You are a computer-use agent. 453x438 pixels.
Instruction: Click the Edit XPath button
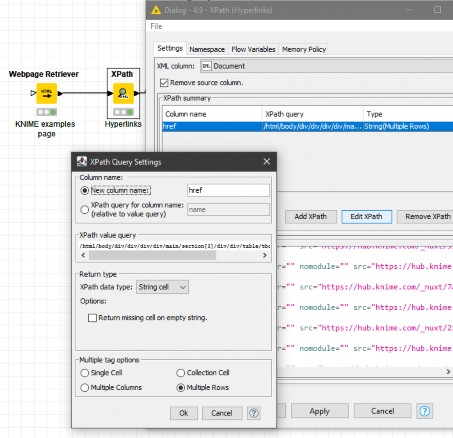[366, 217]
